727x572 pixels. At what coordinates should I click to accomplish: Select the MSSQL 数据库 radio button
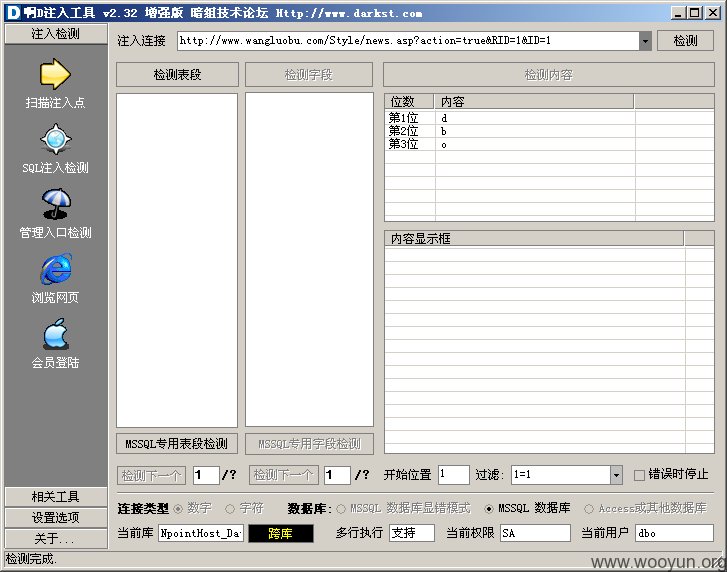(489, 509)
